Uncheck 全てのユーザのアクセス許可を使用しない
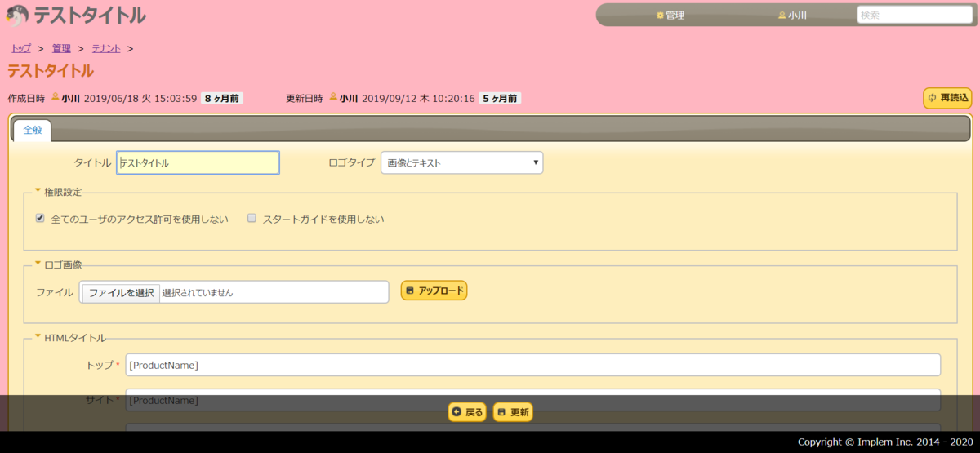Viewport: 980px width, 453px height. click(x=40, y=218)
